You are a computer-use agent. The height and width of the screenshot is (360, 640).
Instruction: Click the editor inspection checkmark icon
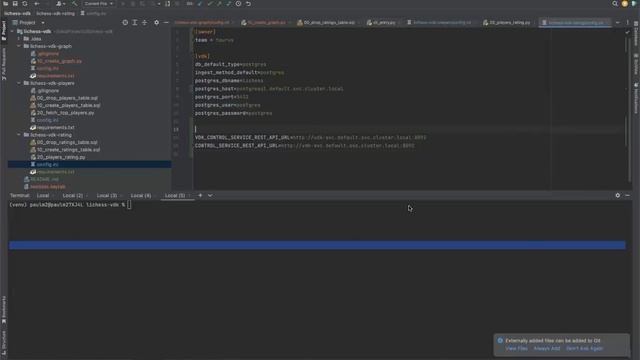coord(627,32)
